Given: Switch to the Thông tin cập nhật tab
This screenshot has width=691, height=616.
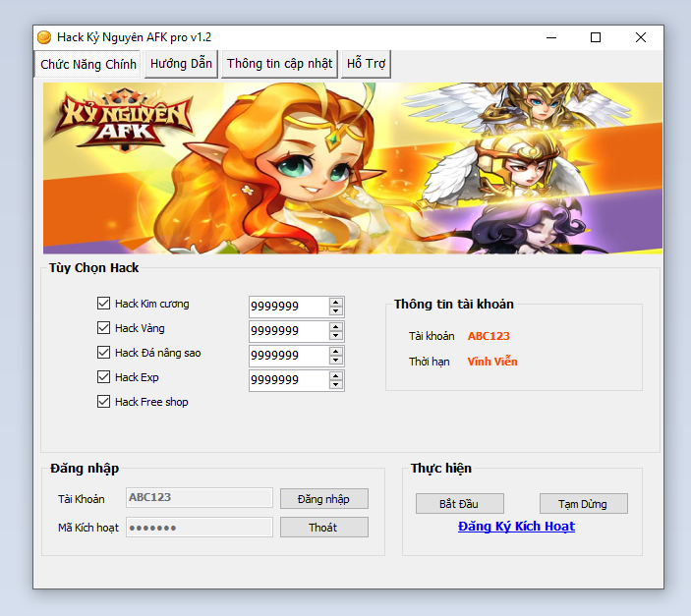Looking at the screenshot, I should pyautogui.click(x=280, y=64).
